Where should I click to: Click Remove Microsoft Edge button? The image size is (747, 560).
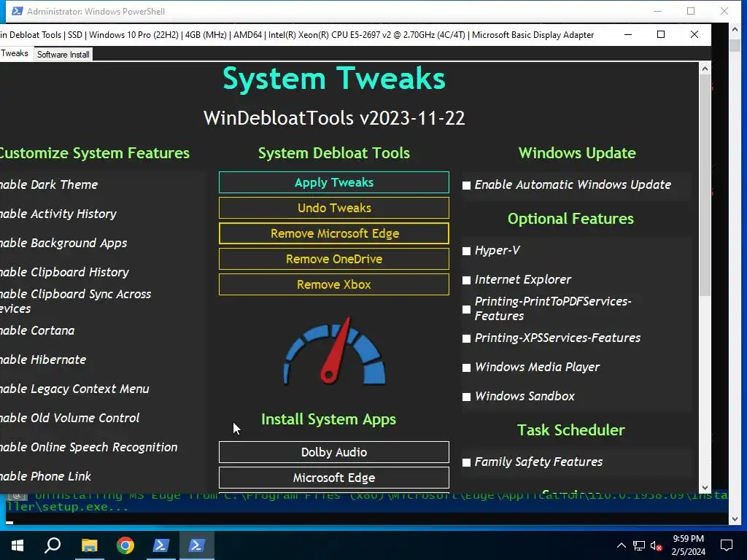(x=333, y=233)
